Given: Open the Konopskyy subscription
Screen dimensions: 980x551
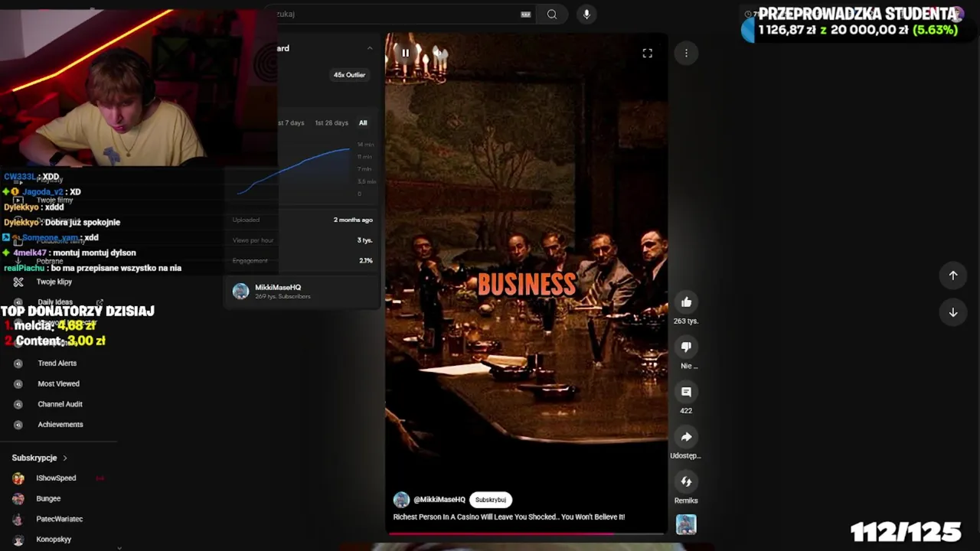Looking at the screenshot, I should point(54,540).
